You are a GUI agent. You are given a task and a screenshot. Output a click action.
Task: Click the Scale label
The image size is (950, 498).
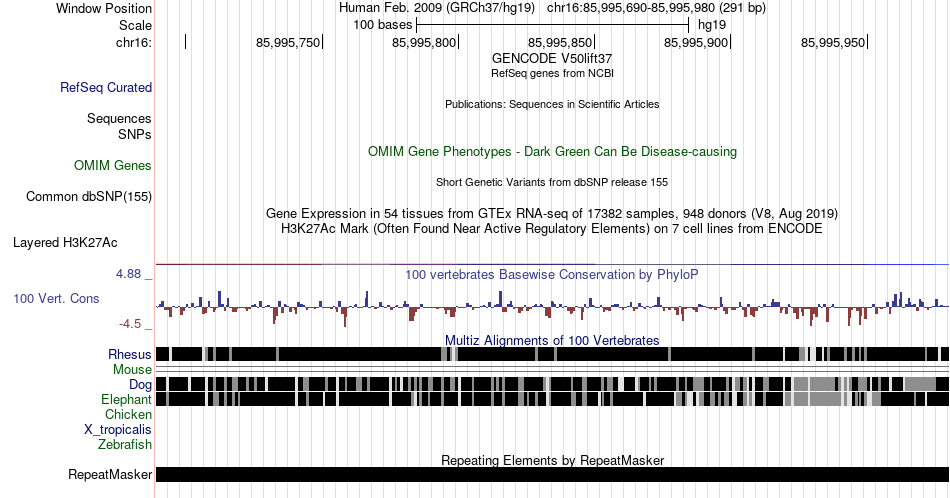pyautogui.click(x=136, y=25)
